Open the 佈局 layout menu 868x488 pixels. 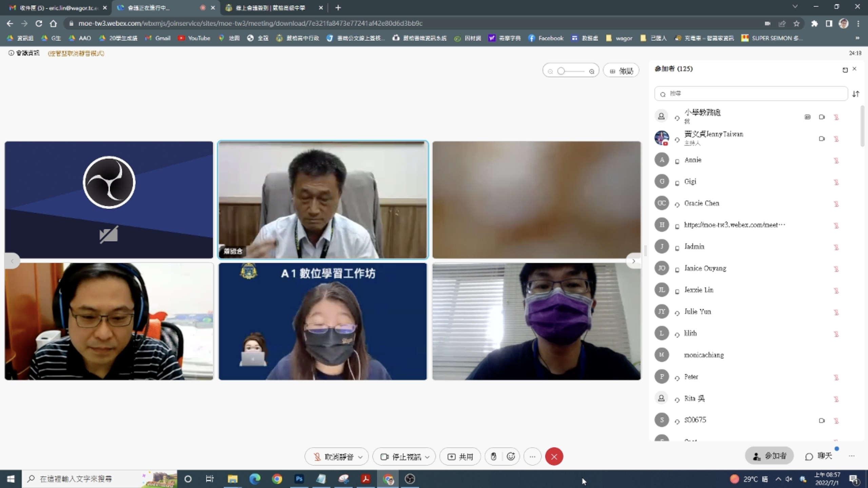(x=621, y=71)
